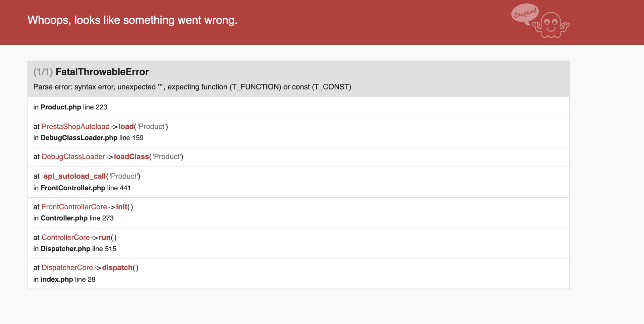Screen dimensions: 644x324
Task: Click the DebugClassLoader class link
Action: click(73, 157)
